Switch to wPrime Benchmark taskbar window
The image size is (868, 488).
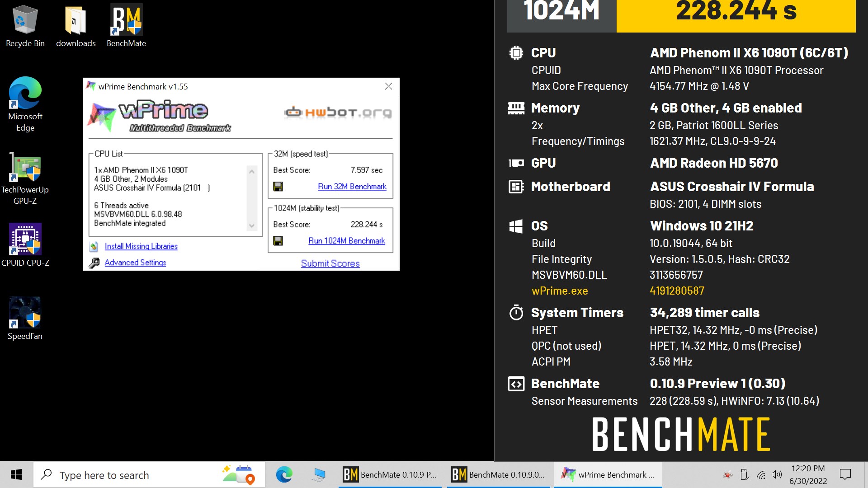[608, 475]
